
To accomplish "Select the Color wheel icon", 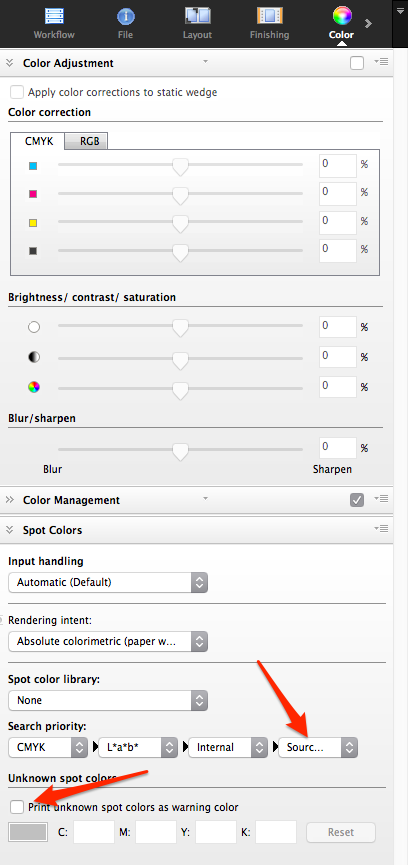I will pyautogui.click(x=342, y=16).
